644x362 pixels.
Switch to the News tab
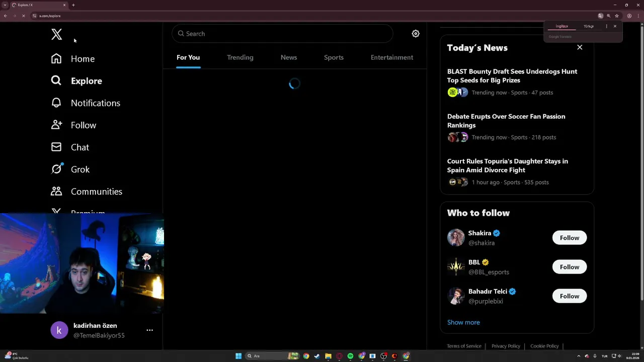289,57
